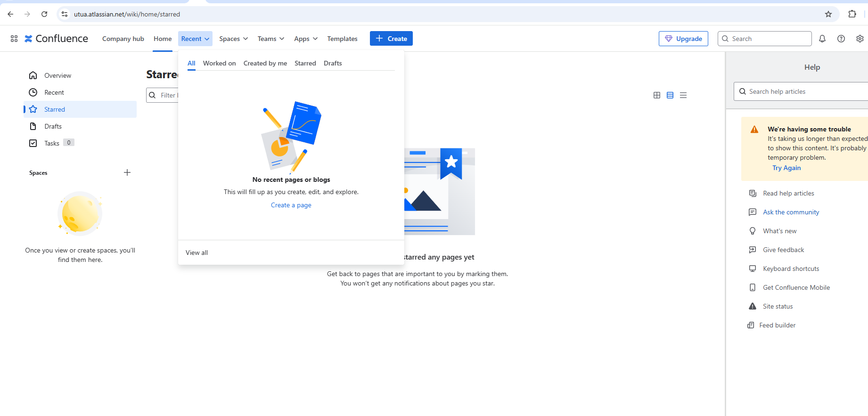Image resolution: width=868 pixels, height=416 pixels.
Task: Switch to Created by me tab
Action: [265, 63]
